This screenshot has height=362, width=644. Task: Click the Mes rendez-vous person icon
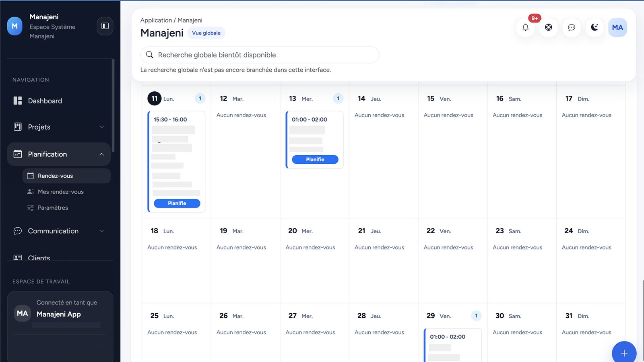tap(30, 192)
